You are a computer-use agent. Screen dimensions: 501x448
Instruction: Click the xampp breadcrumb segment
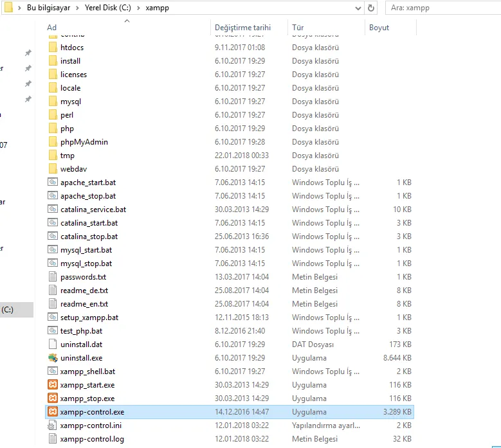click(157, 8)
